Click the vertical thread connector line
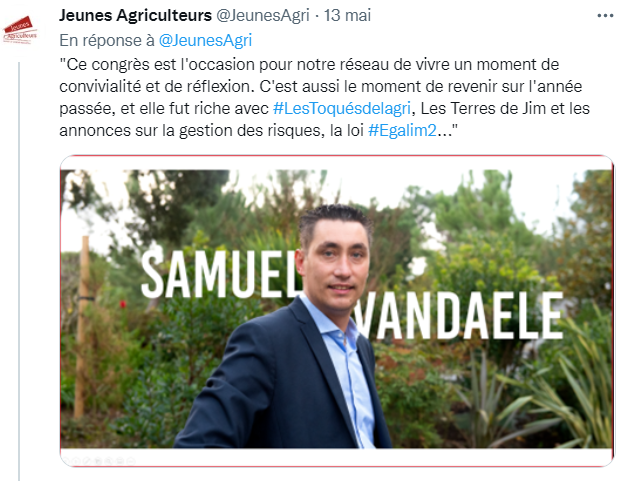 tap(19, 271)
